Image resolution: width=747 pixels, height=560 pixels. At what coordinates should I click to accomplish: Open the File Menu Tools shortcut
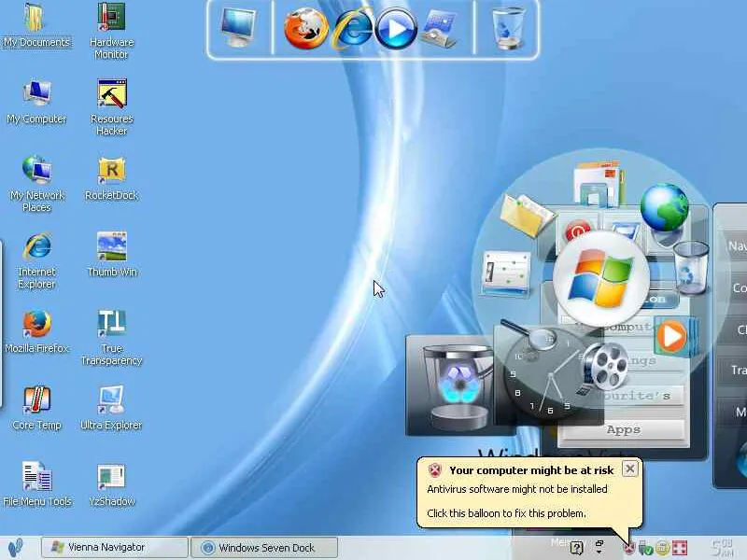(x=36, y=484)
